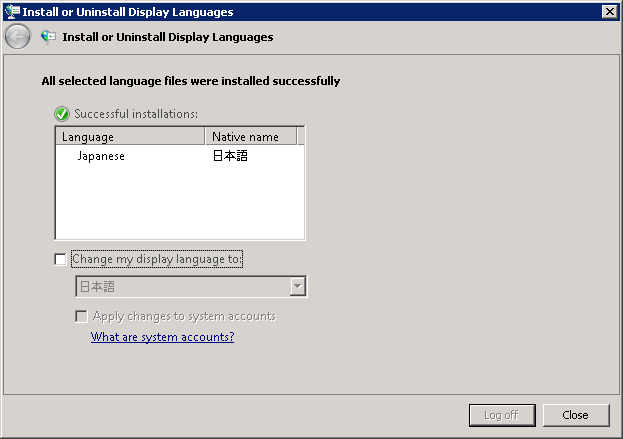Click the Change my display language to label
The height and width of the screenshot is (439, 623).
point(157,259)
